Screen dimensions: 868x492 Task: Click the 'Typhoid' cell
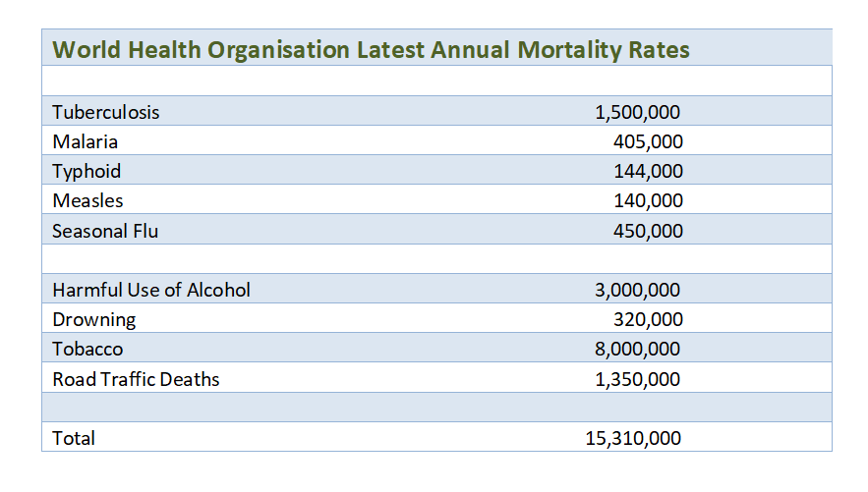point(87,172)
